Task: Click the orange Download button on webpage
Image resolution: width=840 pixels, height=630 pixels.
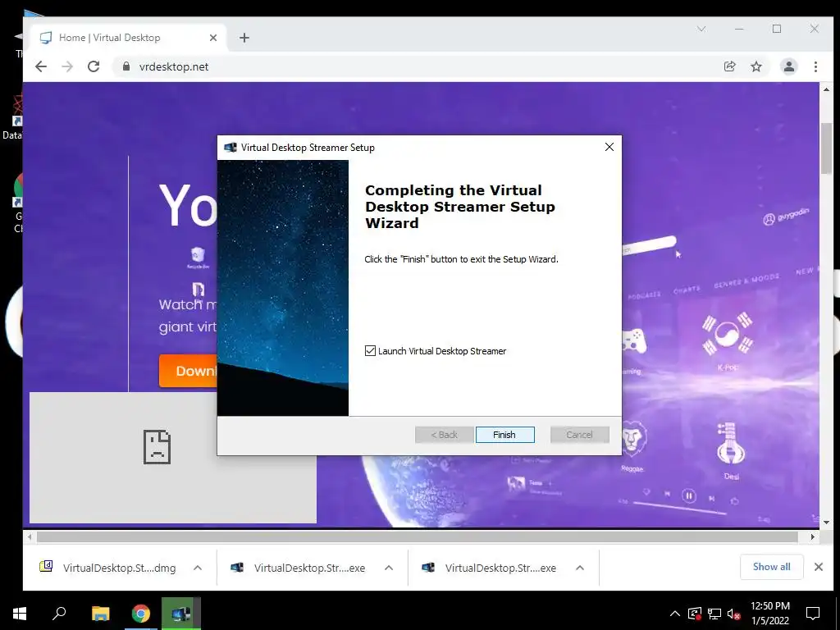Action: pos(188,371)
